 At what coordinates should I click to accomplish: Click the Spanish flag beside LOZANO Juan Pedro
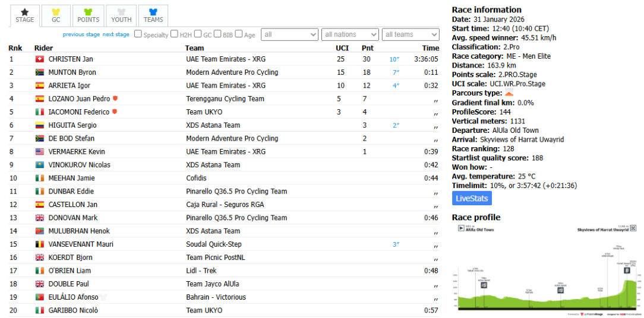click(x=40, y=99)
